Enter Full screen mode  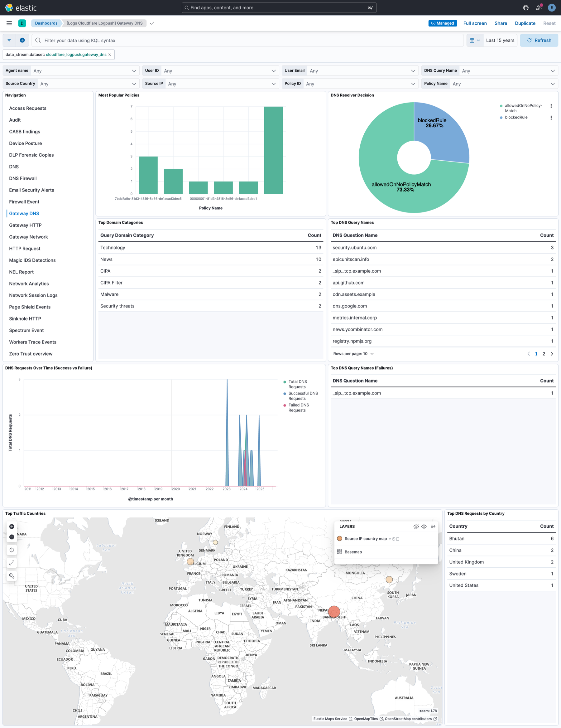[475, 23]
